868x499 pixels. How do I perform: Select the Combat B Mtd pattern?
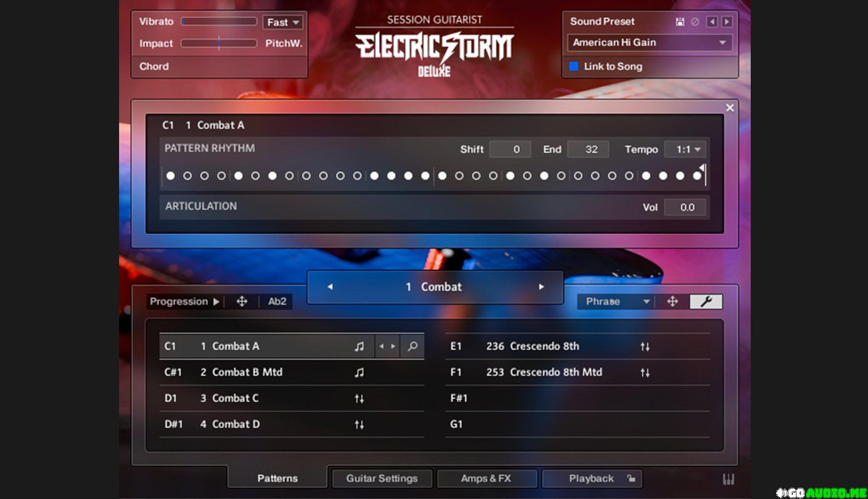point(247,372)
